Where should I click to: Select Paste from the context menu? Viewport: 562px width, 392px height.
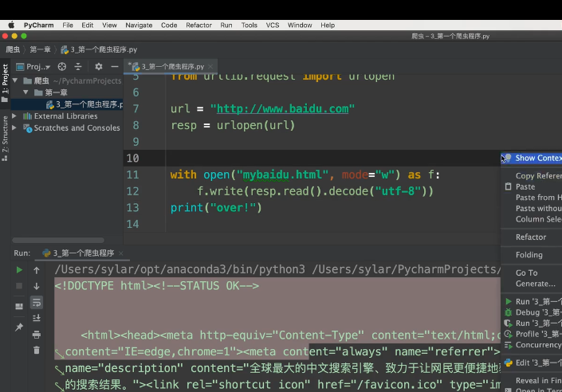[x=525, y=186]
